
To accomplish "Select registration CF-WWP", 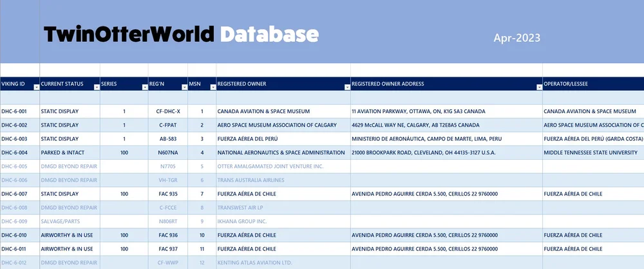I will click(x=168, y=263).
